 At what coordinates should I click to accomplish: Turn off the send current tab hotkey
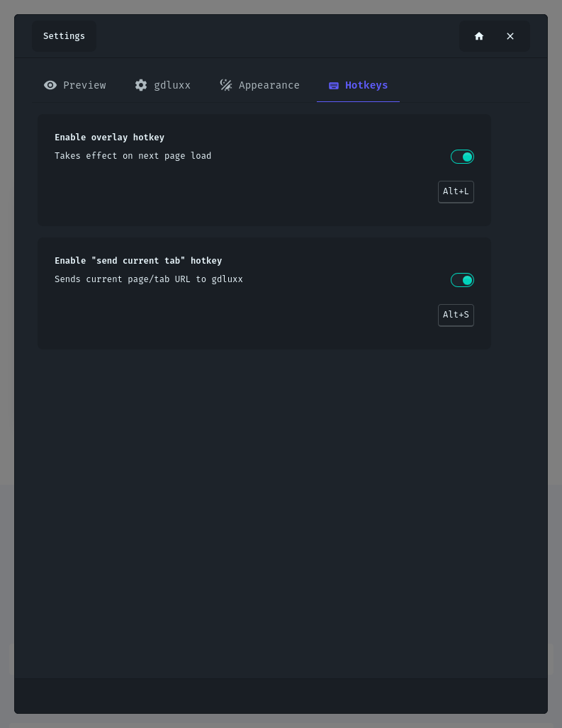[462, 280]
